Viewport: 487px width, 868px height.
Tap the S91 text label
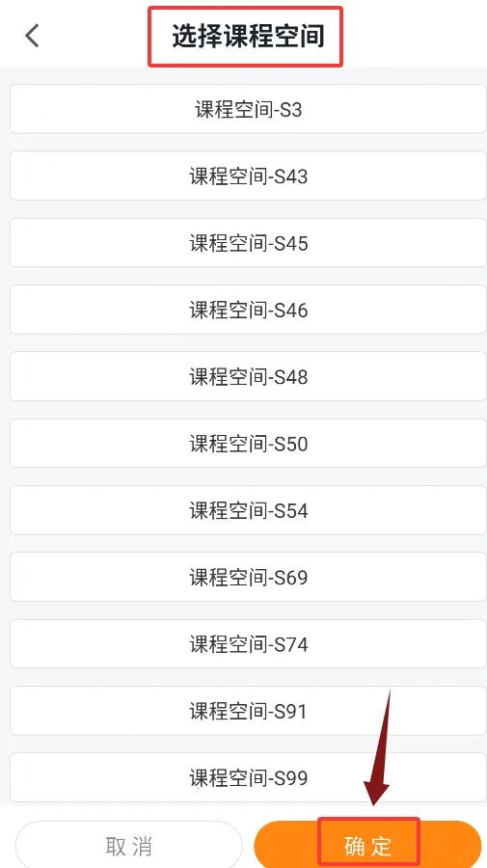pos(291,712)
